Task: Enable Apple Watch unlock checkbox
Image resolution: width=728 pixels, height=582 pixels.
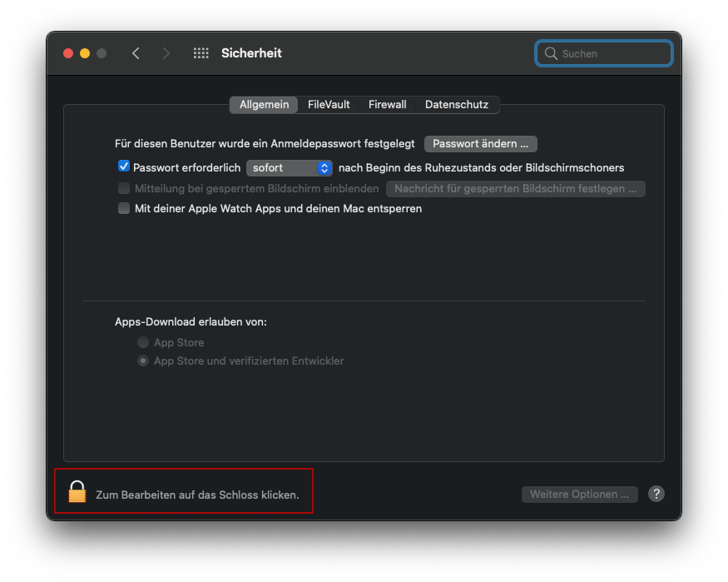Action: [124, 208]
